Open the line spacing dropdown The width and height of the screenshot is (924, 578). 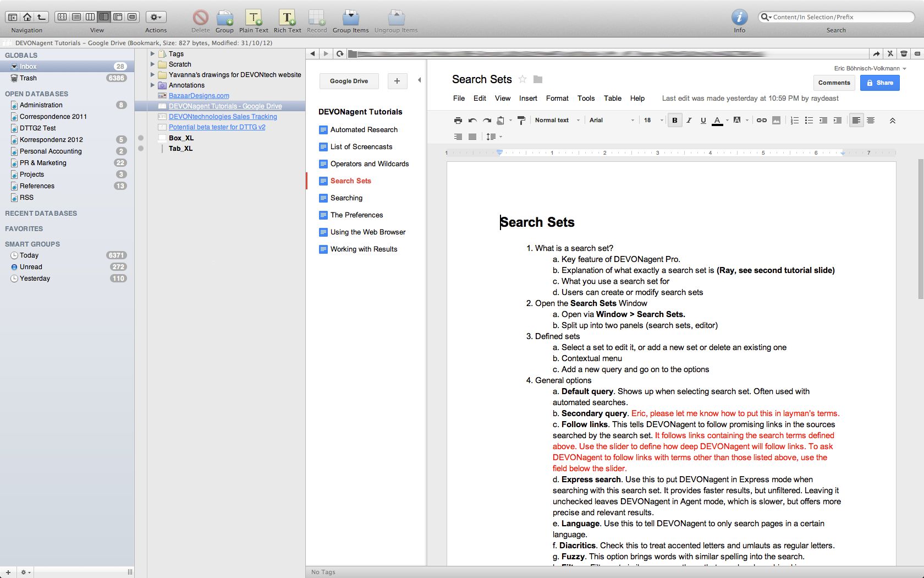pyautogui.click(x=494, y=137)
